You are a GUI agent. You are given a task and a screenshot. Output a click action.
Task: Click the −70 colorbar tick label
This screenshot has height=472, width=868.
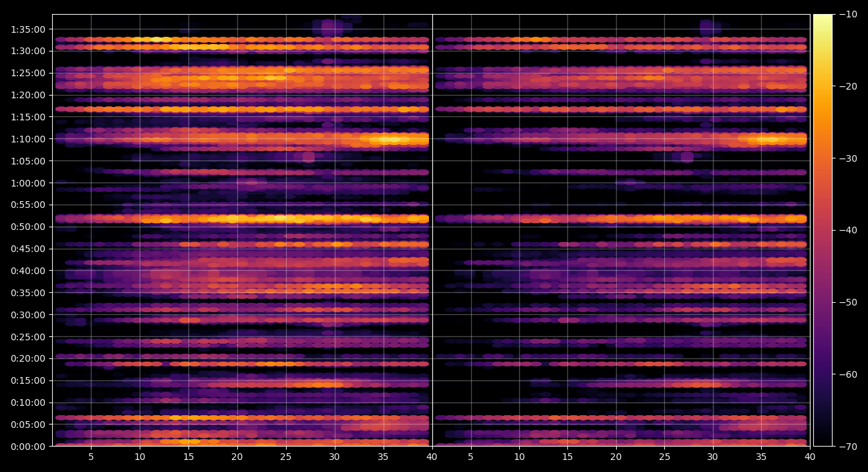tap(848, 446)
